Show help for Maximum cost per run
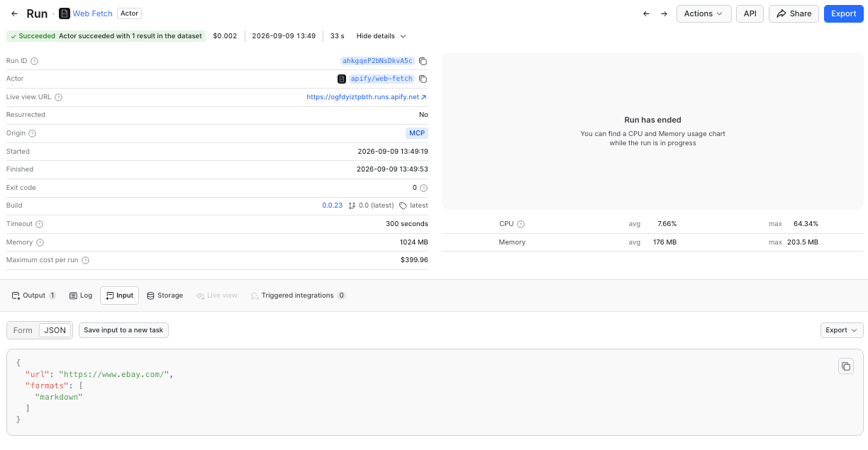The image size is (868, 450). point(85,260)
